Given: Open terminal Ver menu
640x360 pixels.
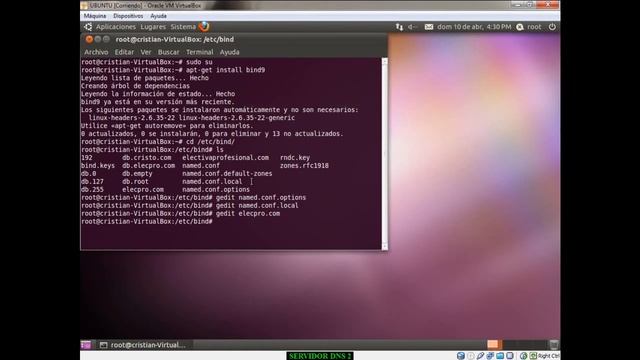Looking at the screenshot, I should click(146, 52).
